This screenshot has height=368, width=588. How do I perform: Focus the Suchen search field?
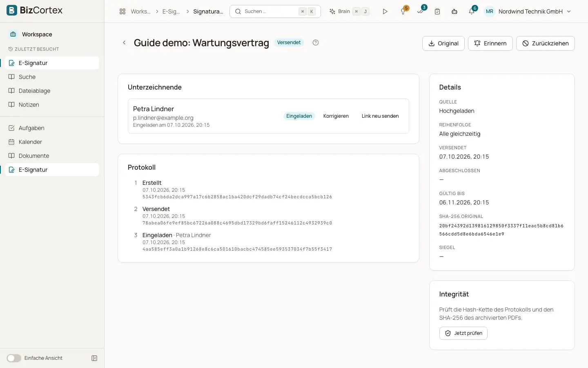coord(275,11)
